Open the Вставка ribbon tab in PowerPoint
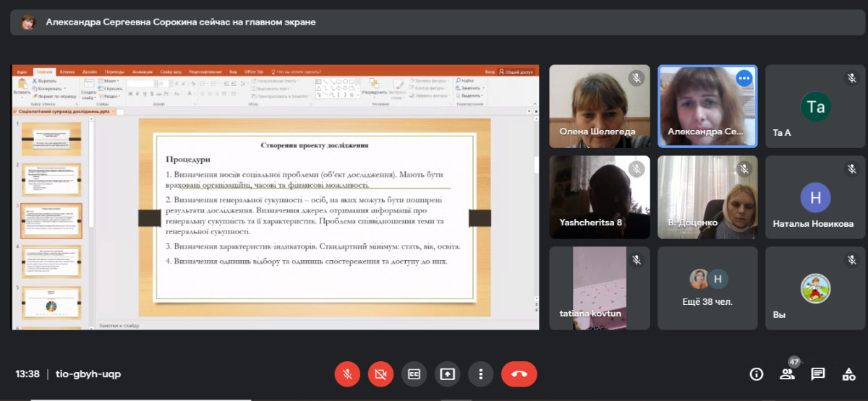Image resolution: width=868 pixels, height=401 pixels. tap(67, 72)
